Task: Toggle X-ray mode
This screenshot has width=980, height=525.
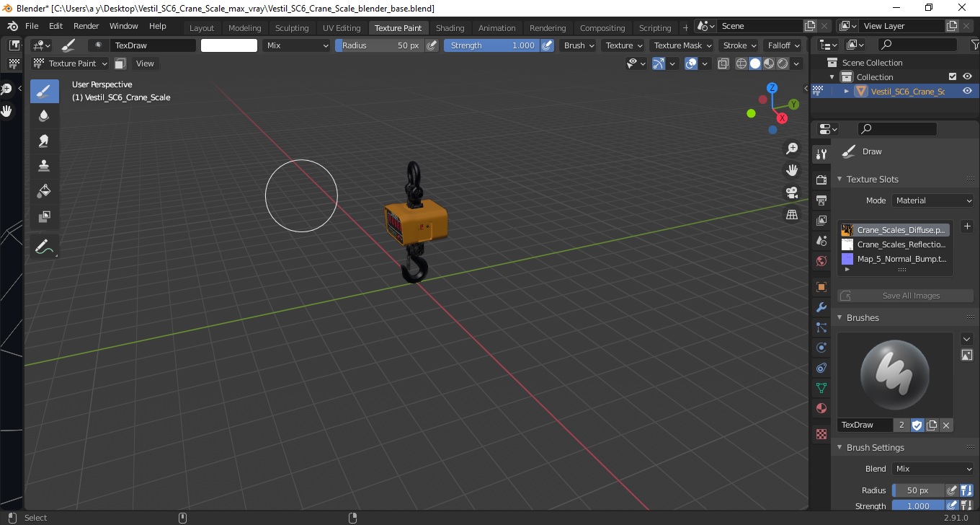Action: pyautogui.click(x=723, y=63)
